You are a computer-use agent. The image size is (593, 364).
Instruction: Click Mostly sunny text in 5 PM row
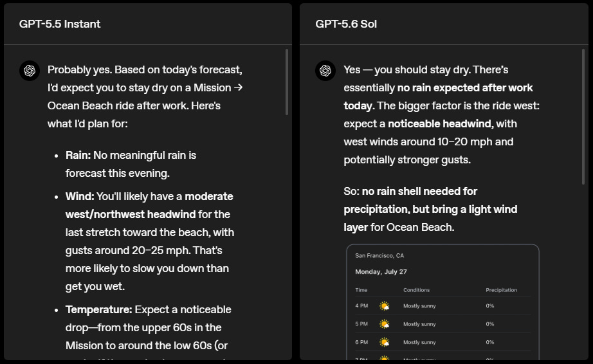click(419, 324)
